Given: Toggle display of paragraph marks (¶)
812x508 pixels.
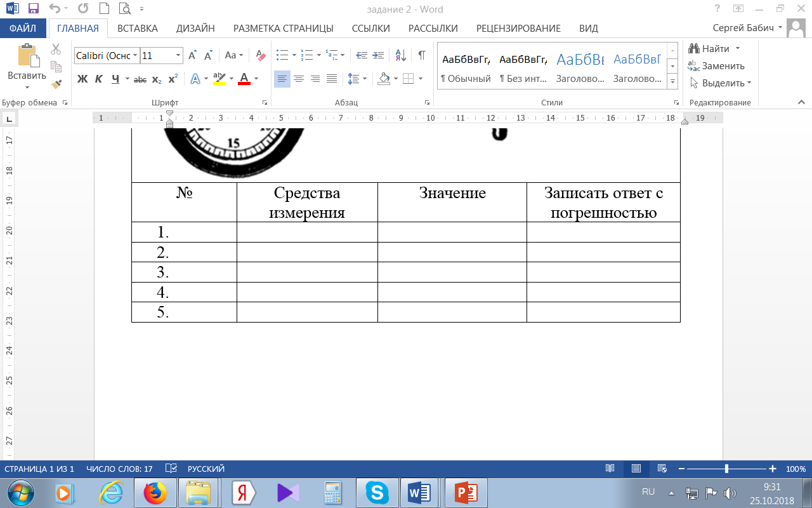Looking at the screenshot, I should click(x=422, y=55).
